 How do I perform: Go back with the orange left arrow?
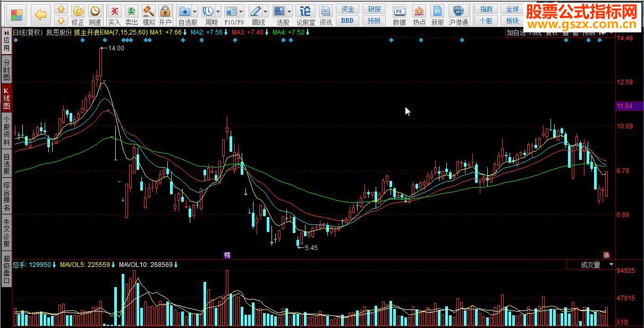point(41,14)
